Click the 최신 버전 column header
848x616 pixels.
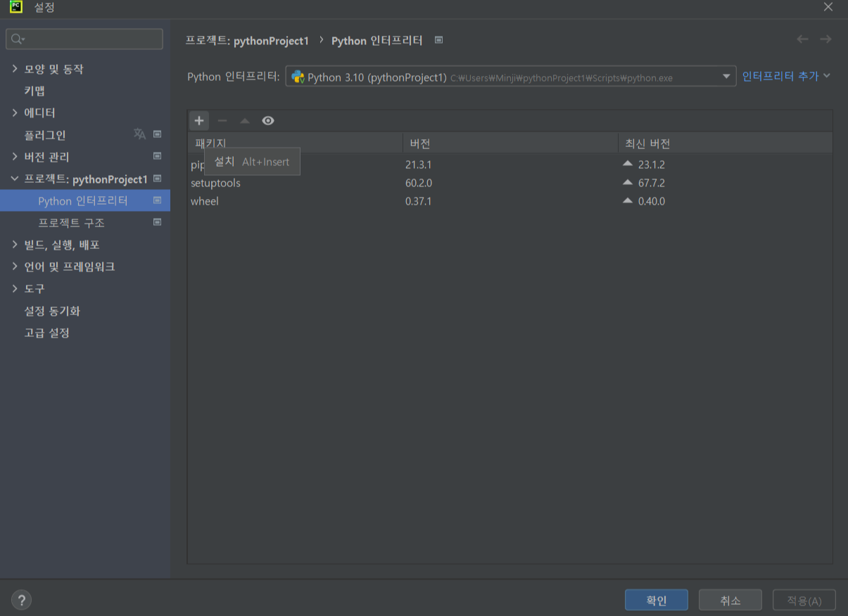click(x=725, y=143)
